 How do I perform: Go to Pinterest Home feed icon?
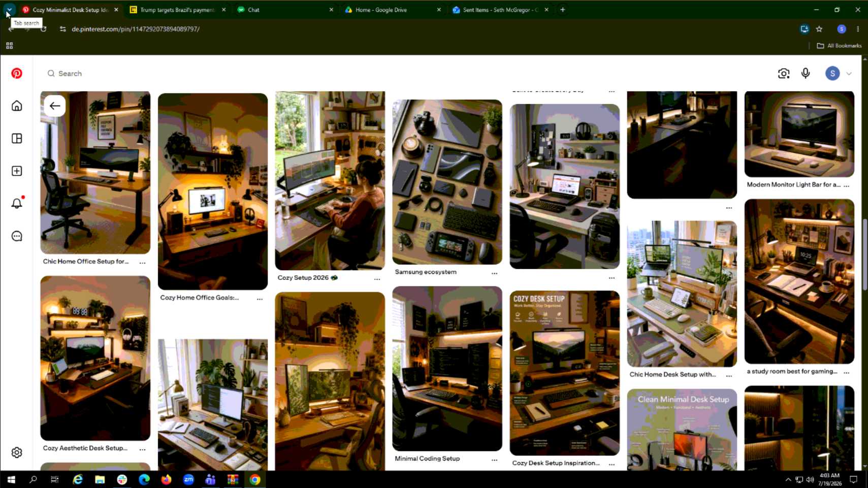point(17,106)
